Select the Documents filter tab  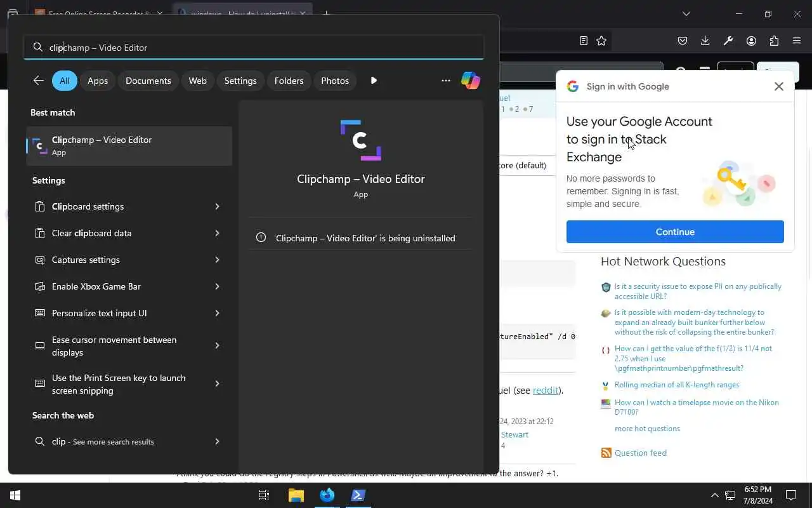[x=148, y=81]
